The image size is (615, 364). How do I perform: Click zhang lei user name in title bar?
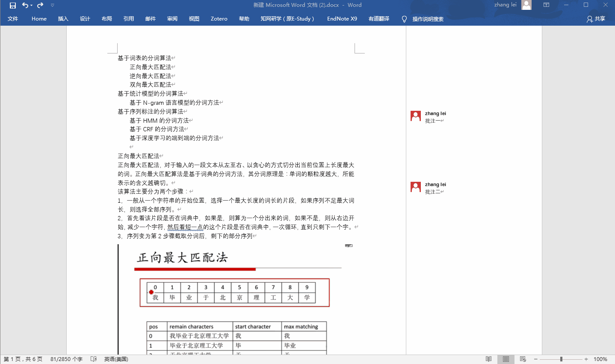(505, 5)
